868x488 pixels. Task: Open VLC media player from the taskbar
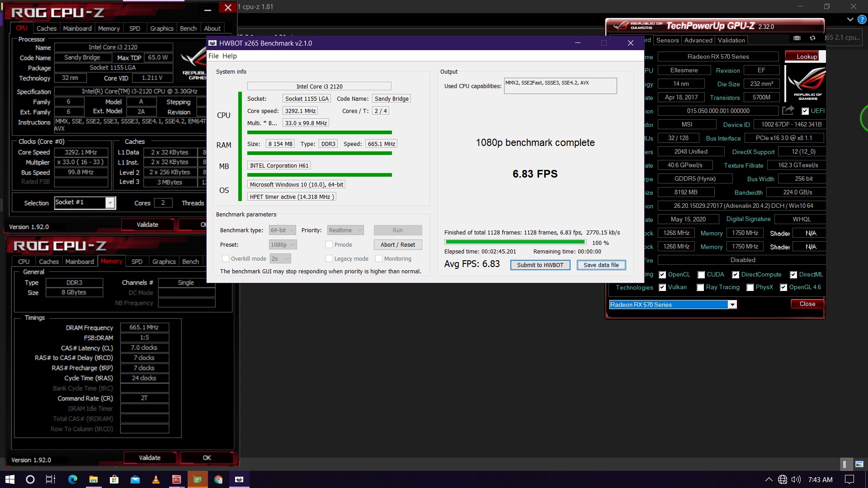pyautogui.click(x=156, y=479)
